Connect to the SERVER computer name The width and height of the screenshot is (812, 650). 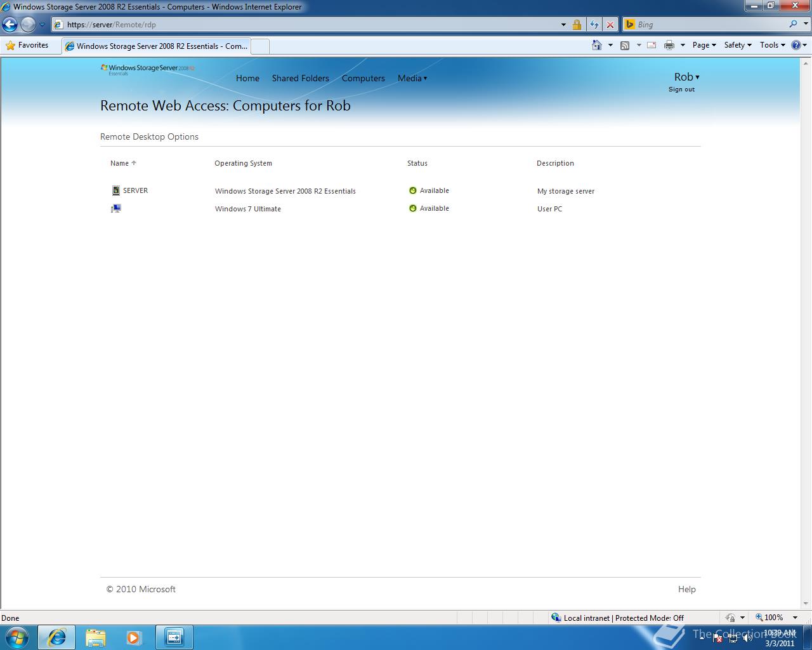[x=135, y=190]
